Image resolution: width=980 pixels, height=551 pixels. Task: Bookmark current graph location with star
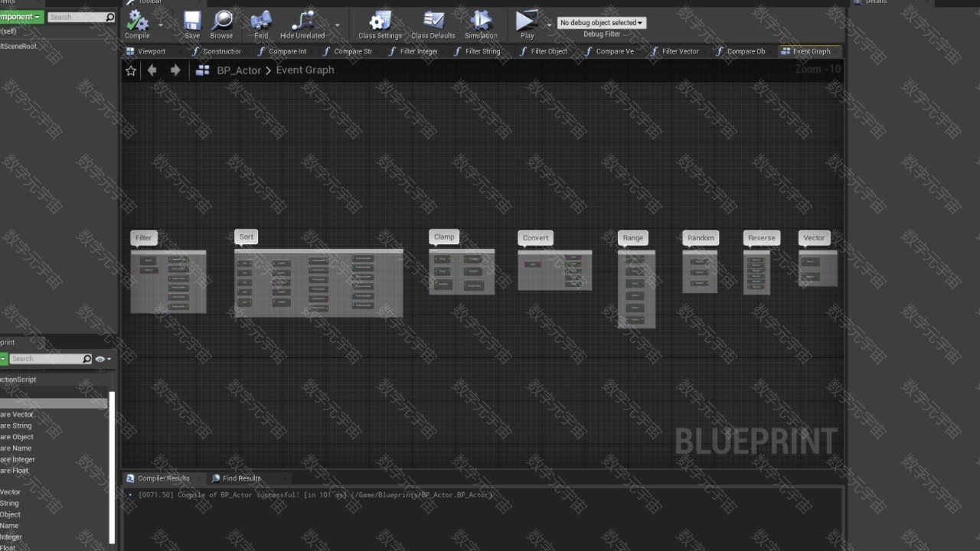tap(131, 70)
